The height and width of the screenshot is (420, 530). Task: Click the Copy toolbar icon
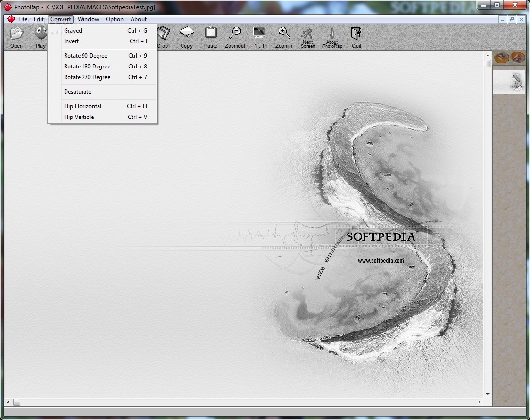click(x=186, y=37)
